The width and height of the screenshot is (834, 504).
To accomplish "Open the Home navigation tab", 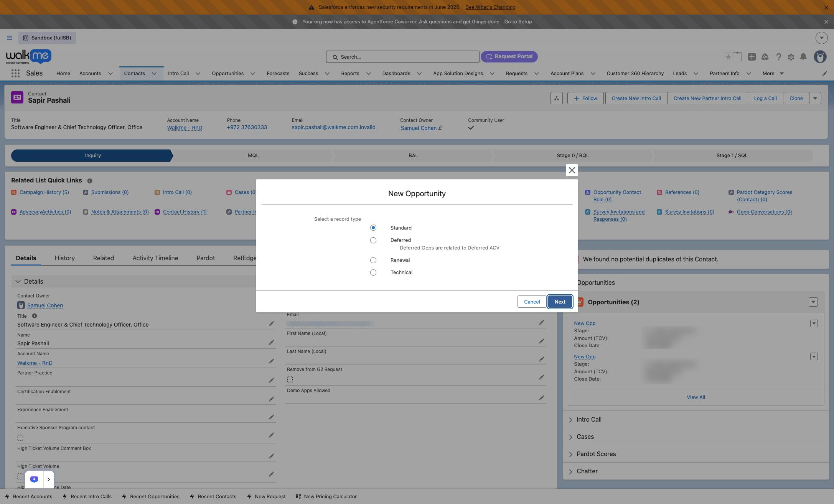I will click(x=63, y=74).
